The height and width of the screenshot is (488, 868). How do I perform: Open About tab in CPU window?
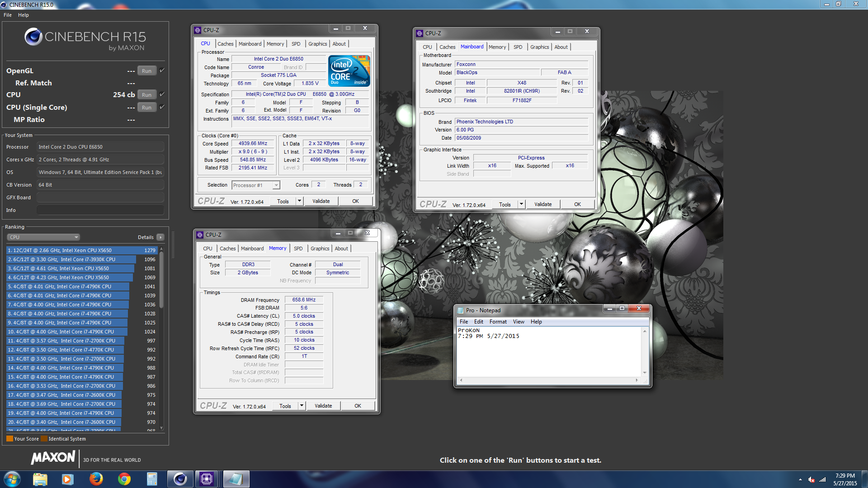[339, 44]
